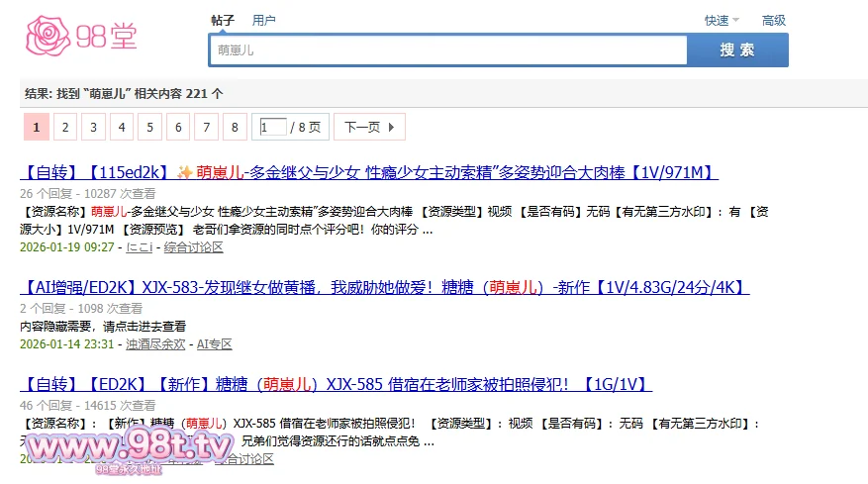The image size is (868, 484).
Task: Select current page 1 in pagination
Action: coord(36,127)
